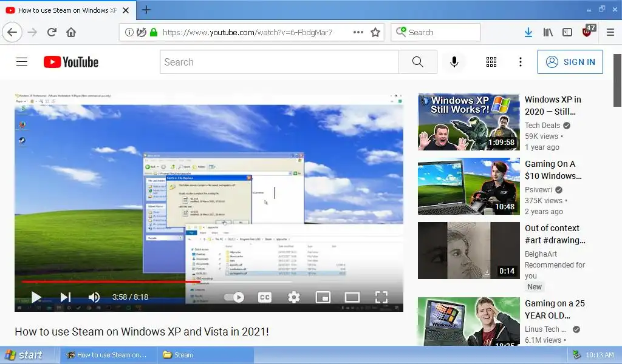Open the browser home page
Viewport: 622px width, 364px height.
click(71, 32)
